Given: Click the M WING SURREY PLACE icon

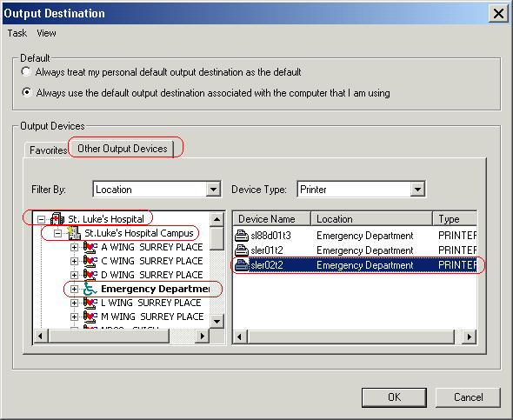Looking at the screenshot, I should point(90,317).
